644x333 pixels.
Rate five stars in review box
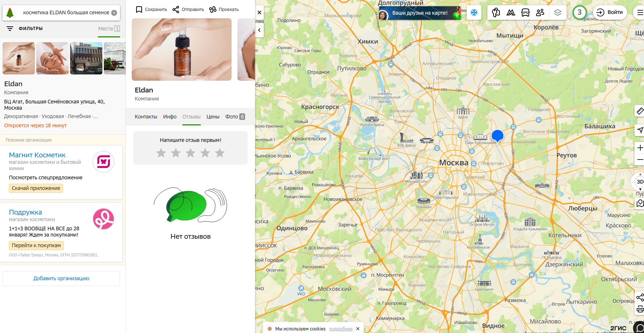pos(220,153)
